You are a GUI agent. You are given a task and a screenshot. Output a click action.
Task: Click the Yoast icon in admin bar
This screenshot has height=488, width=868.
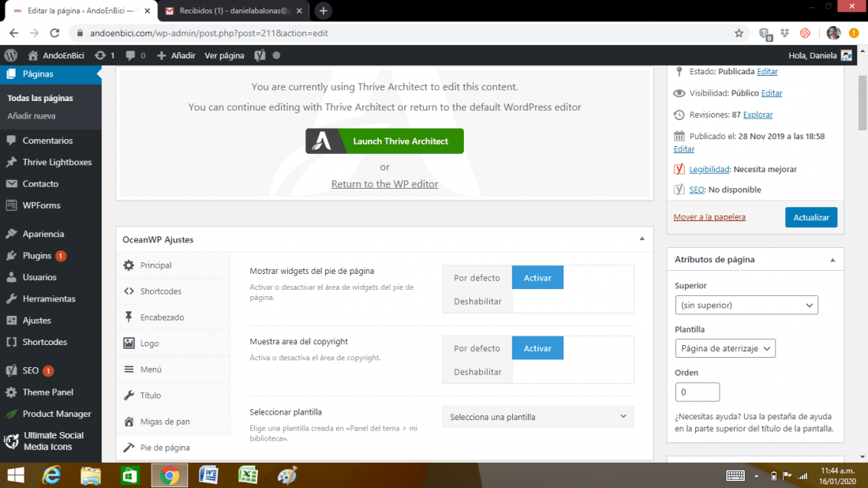260,55
